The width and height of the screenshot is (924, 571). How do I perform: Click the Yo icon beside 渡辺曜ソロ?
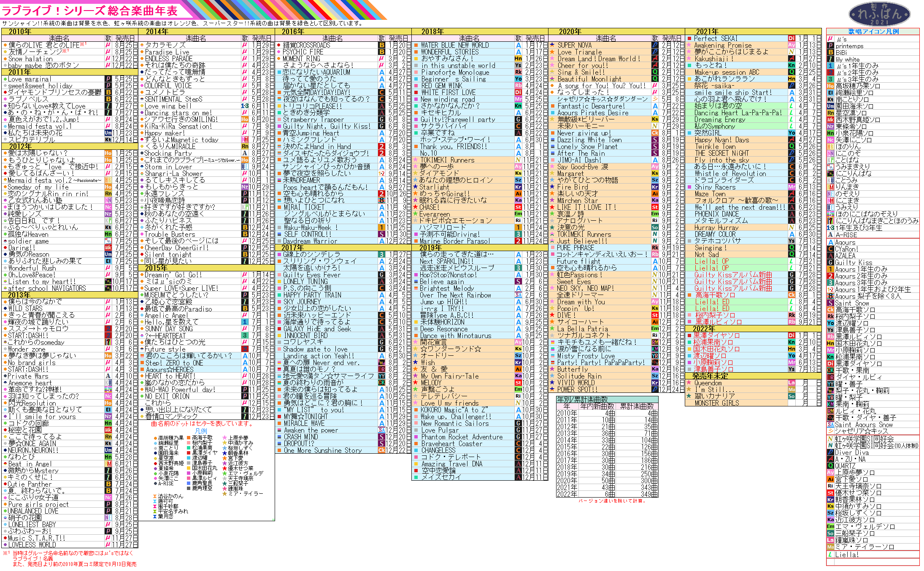[x=830, y=323]
